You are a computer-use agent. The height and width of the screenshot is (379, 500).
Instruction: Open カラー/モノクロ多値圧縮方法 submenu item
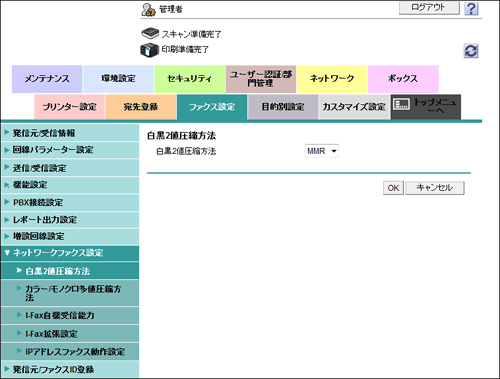pos(70,293)
